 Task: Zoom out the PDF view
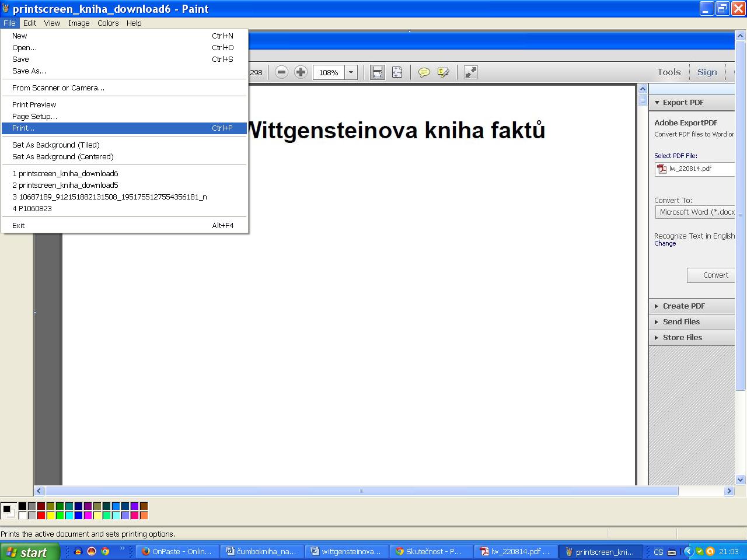pyautogui.click(x=282, y=72)
